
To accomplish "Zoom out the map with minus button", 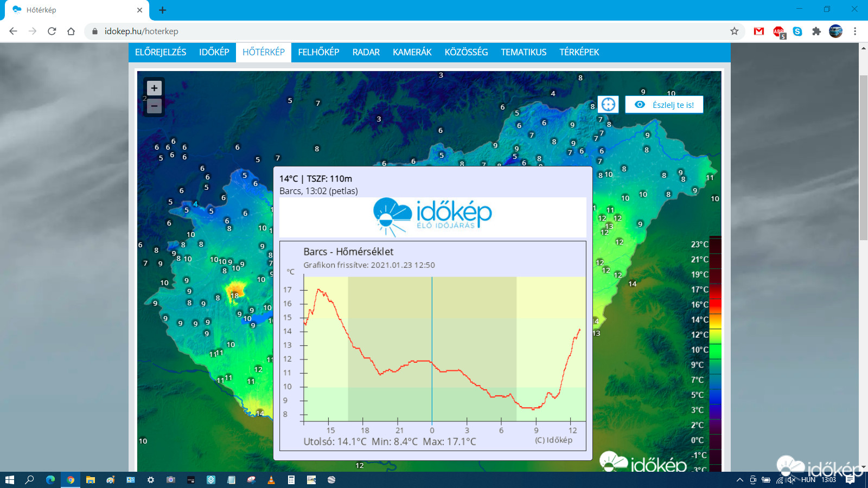I will pyautogui.click(x=154, y=106).
